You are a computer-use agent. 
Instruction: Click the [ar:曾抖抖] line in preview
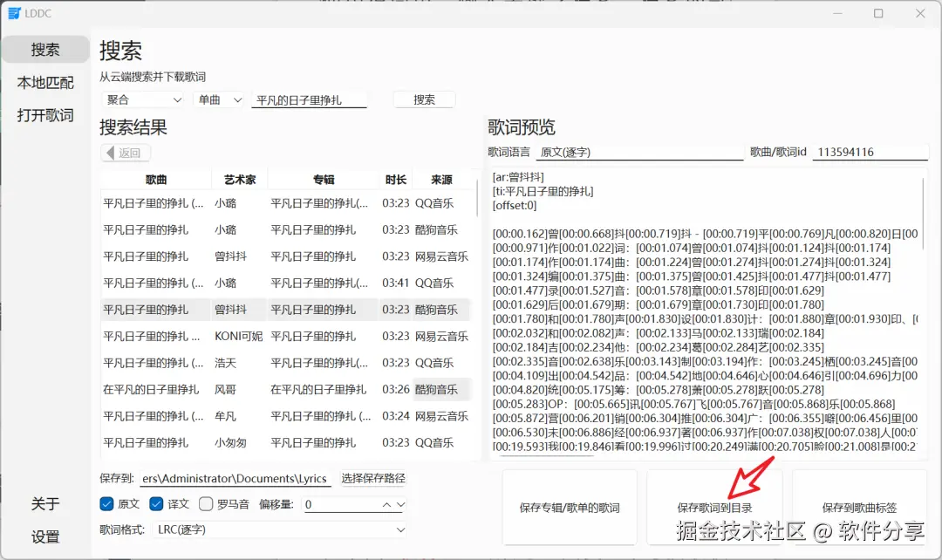tap(518, 177)
